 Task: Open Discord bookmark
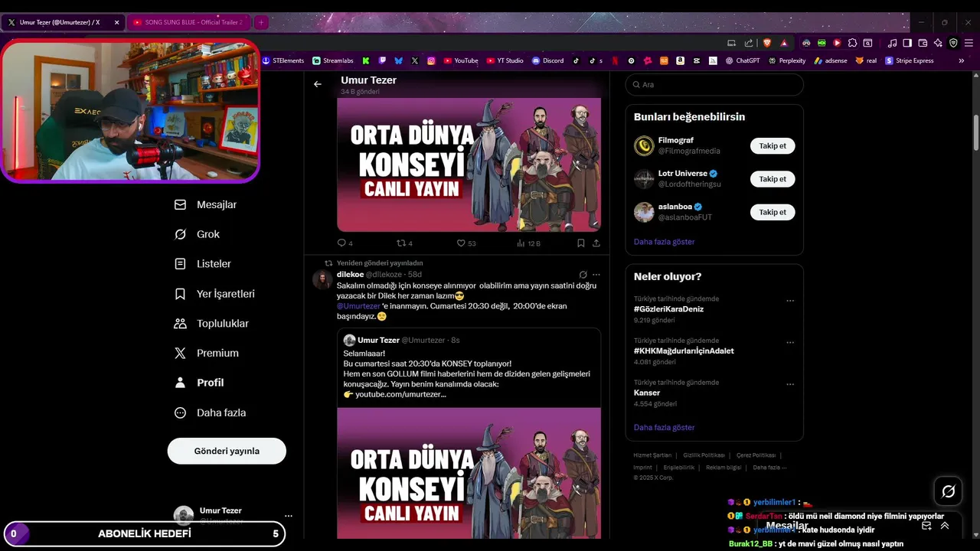coord(548,60)
